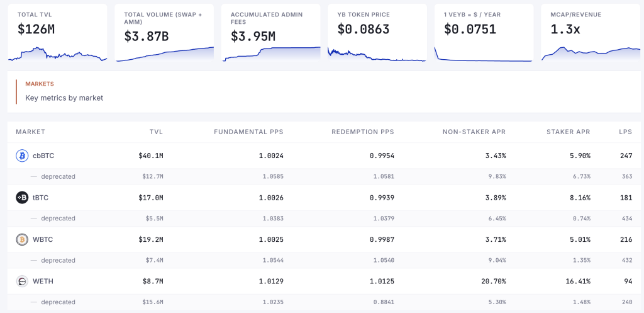Sort by Non-Staker APR column header
This screenshot has width=644, height=313.
coord(474,132)
